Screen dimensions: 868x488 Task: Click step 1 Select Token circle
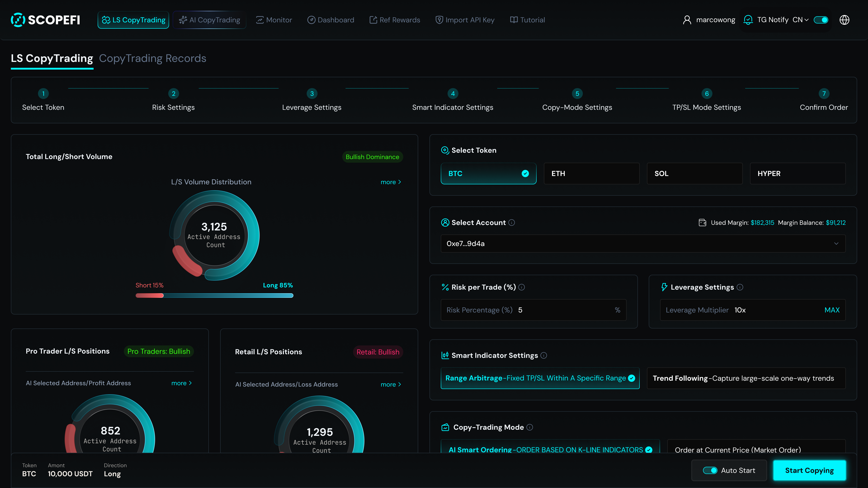click(43, 94)
